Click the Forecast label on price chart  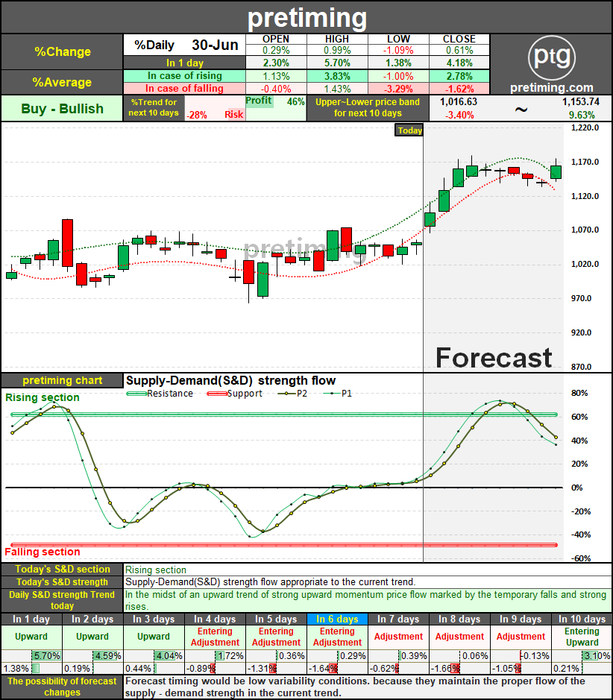494,358
